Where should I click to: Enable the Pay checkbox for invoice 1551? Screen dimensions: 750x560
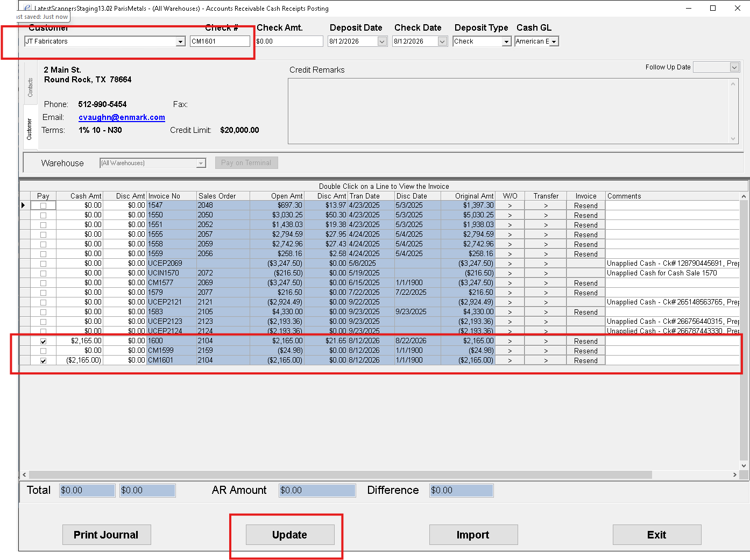(43, 225)
